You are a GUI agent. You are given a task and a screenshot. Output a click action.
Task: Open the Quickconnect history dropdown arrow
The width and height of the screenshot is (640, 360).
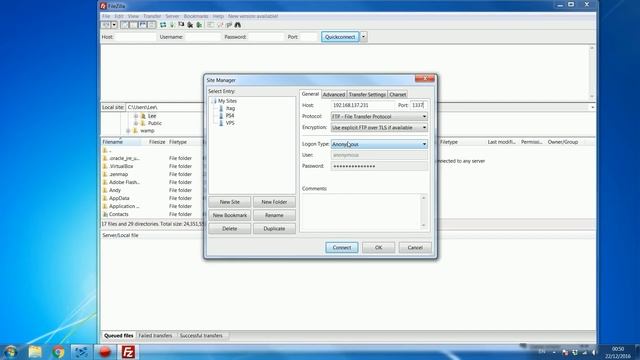point(363,37)
